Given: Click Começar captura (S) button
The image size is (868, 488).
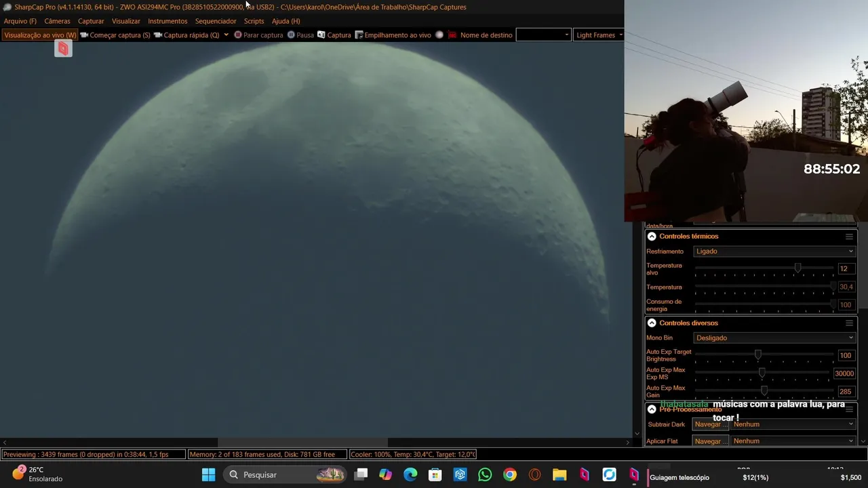Looking at the screenshot, I should (x=115, y=35).
